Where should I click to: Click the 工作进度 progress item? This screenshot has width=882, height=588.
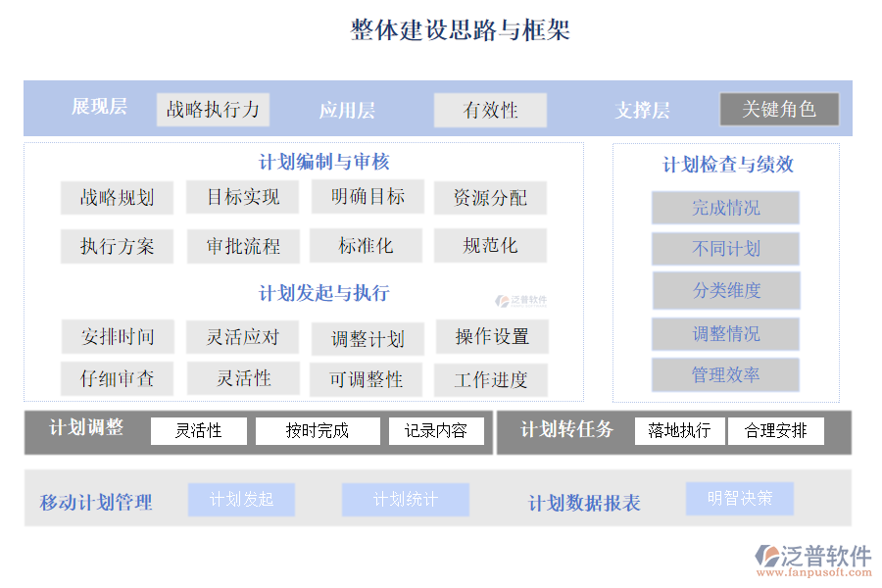(x=490, y=379)
